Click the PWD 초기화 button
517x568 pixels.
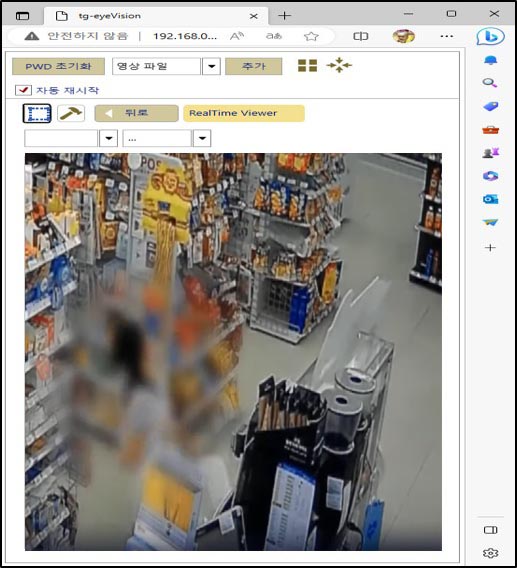click(x=58, y=66)
